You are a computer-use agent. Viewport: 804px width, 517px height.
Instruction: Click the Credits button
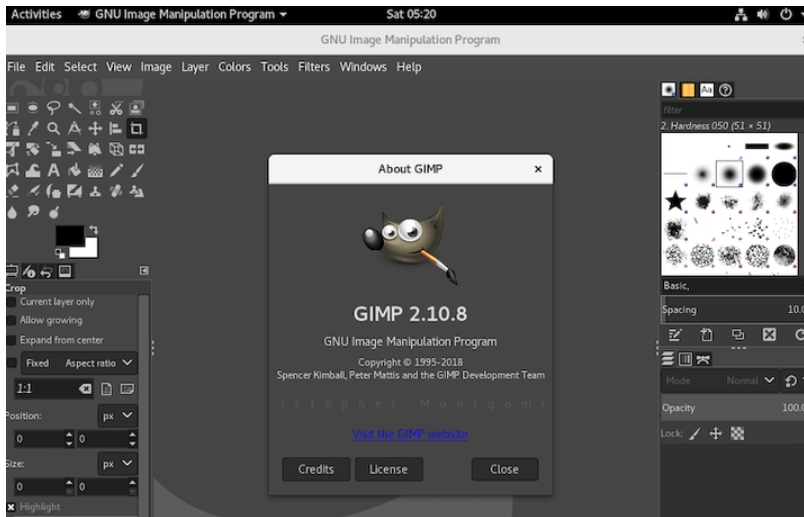point(316,469)
